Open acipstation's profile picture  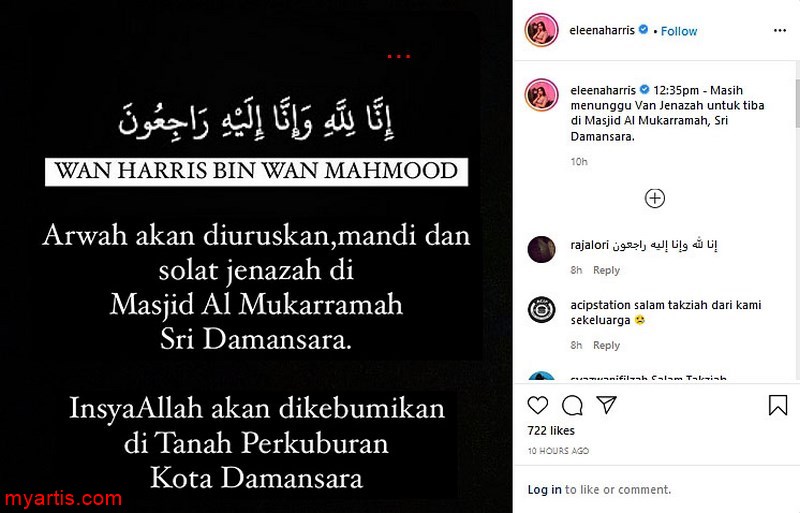541,310
